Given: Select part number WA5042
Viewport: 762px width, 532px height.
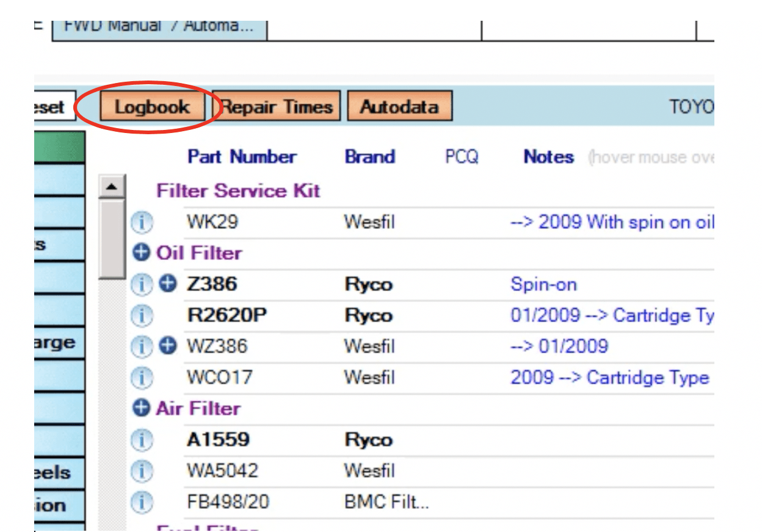Looking at the screenshot, I should tap(222, 472).
